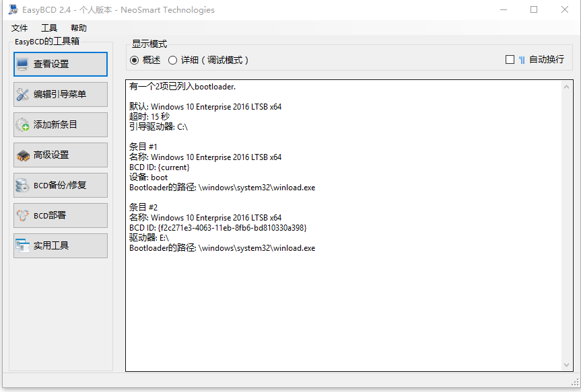Click the line 有一个2项已列入bootloader.
Viewport: 581px width, 392px height.
[x=182, y=87]
